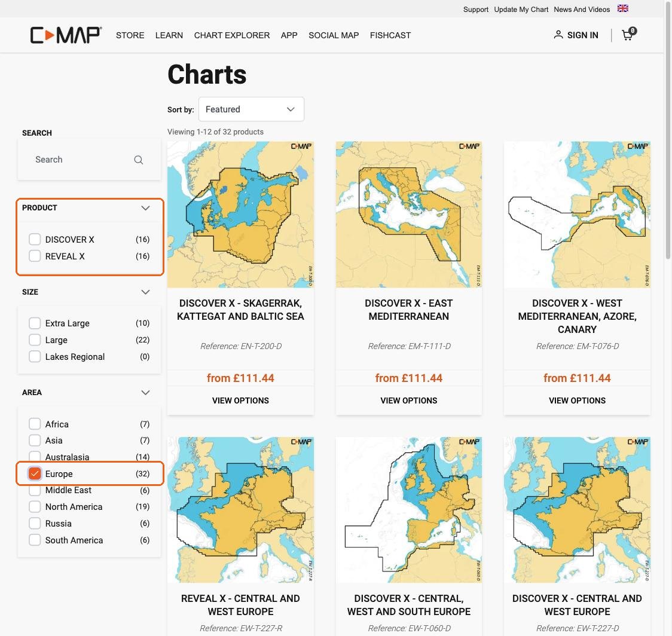Image resolution: width=672 pixels, height=636 pixels.
Task: Click title DISCOVER X - SKAGERRAK, KATTEGAT AND BALTIC SEA
Action: point(240,310)
